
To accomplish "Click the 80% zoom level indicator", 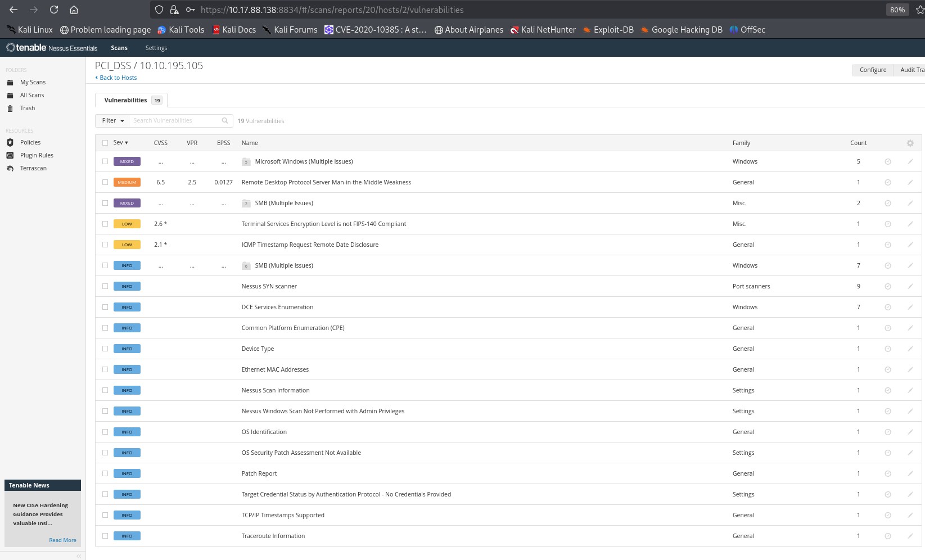I will 897,10.
